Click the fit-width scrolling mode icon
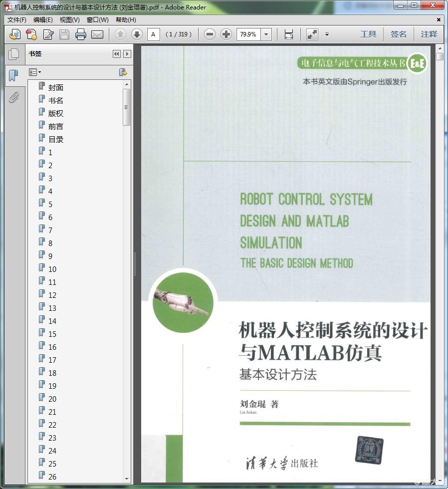Image resolution: width=448 pixels, height=489 pixels. pos(288,34)
